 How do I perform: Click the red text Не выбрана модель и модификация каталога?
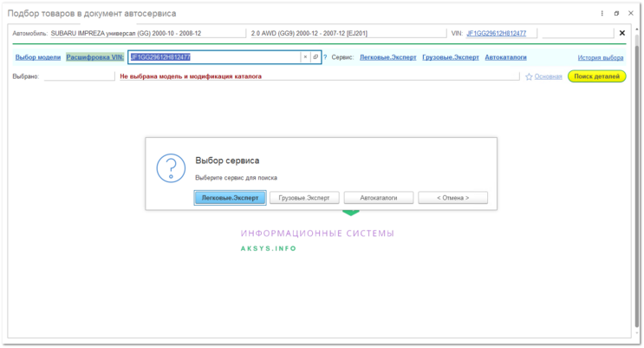pos(191,76)
